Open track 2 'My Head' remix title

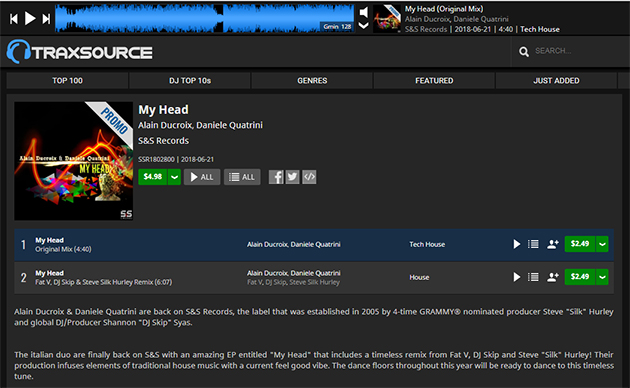click(49, 273)
